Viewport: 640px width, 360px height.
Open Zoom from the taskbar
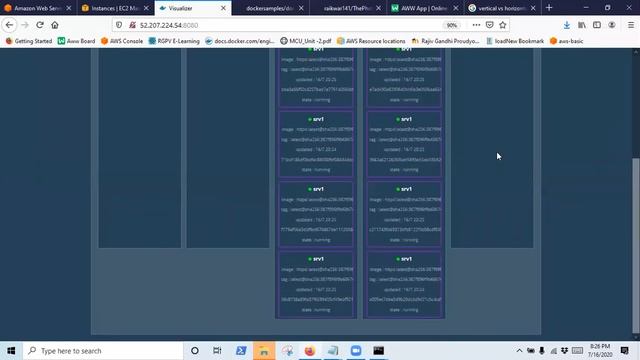pyautogui.click(x=356, y=351)
